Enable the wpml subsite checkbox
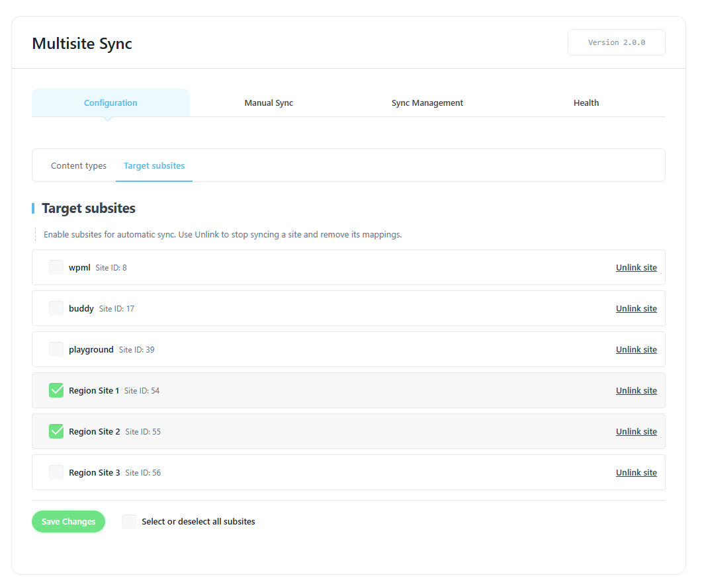 pos(56,267)
